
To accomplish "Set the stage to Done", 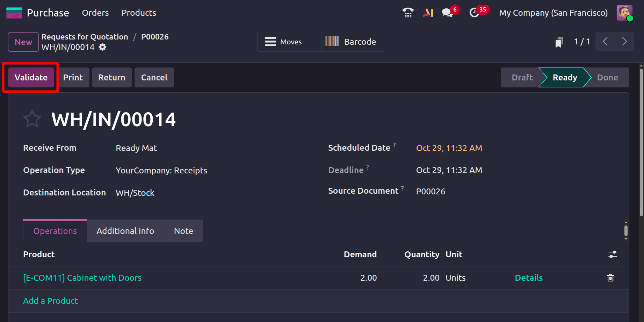I will [x=607, y=77].
